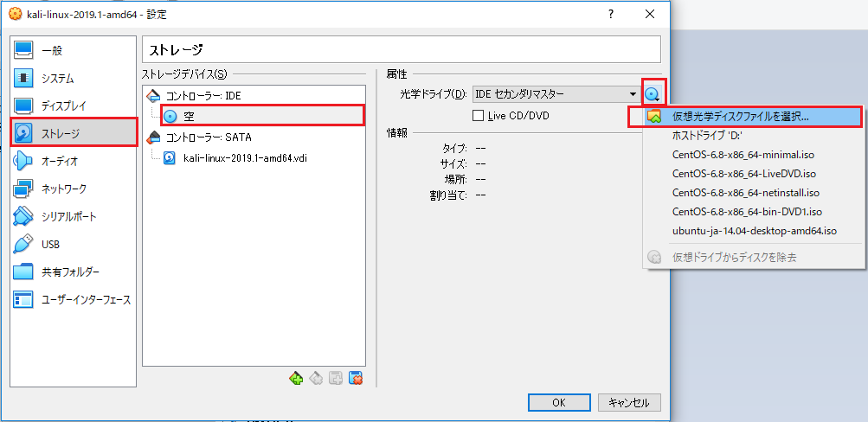Choose 仮想光学ディスクファイルを選択... menu entry
Viewport: 868px width, 422px height.
[753, 116]
